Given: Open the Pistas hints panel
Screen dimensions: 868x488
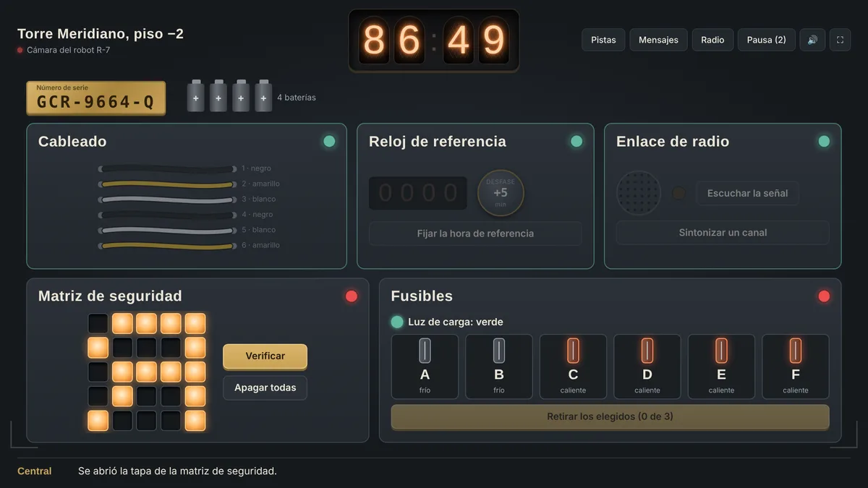Looking at the screenshot, I should tap(603, 40).
